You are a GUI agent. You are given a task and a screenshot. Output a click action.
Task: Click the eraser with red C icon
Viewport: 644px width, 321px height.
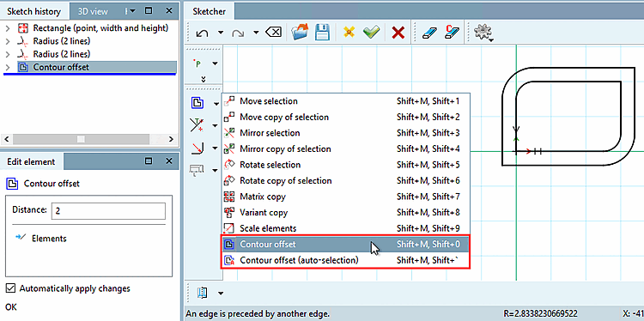[452, 32]
